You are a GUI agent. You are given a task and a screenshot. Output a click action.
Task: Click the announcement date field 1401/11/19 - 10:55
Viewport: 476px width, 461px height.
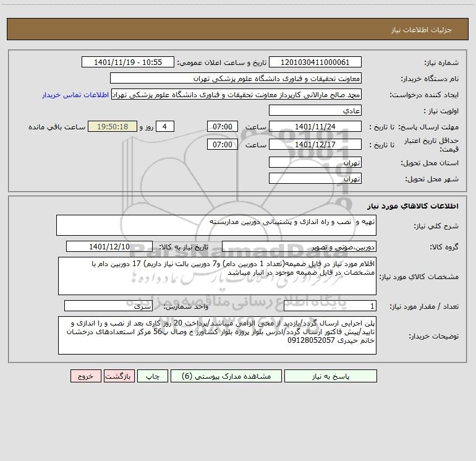[x=128, y=62]
